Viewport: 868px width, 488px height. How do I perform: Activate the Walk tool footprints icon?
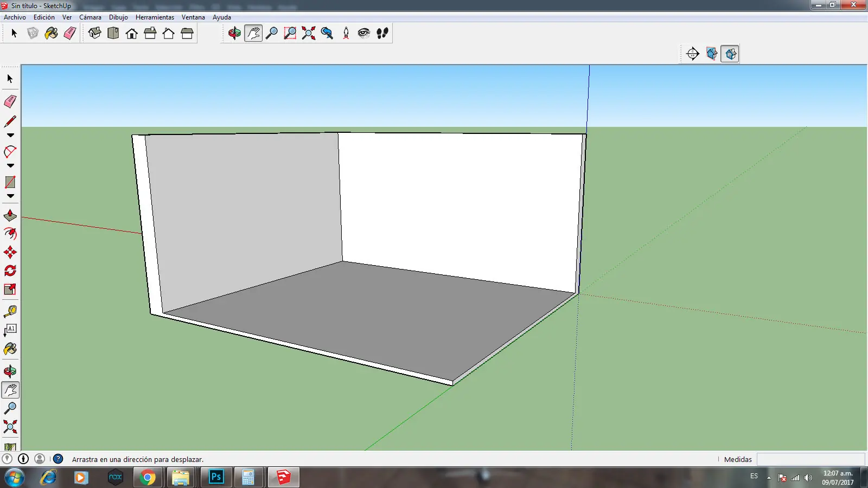pyautogui.click(x=382, y=33)
